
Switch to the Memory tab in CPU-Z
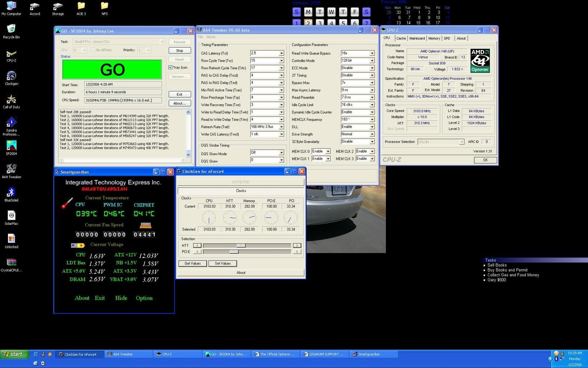coord(434,38)
